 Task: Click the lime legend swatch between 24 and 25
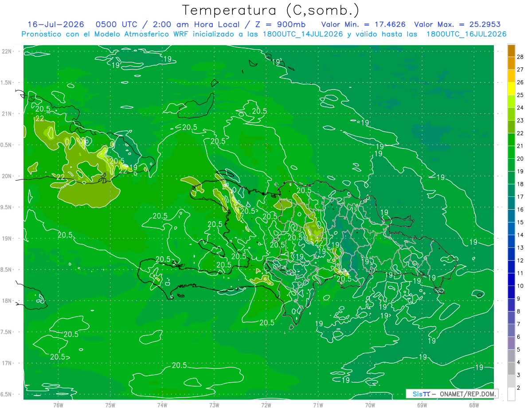(x=511, y=102)
